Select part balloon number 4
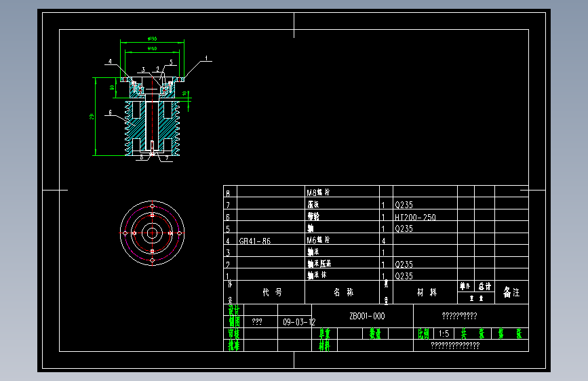The image size is (588, 381). 110,62
